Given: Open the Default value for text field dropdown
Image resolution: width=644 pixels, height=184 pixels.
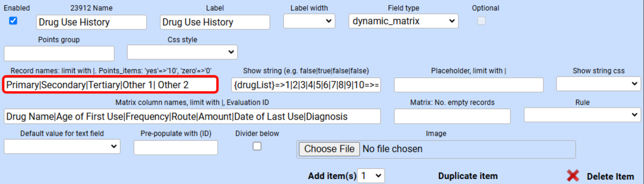Looking at the screenshot, I should [62, 147].
